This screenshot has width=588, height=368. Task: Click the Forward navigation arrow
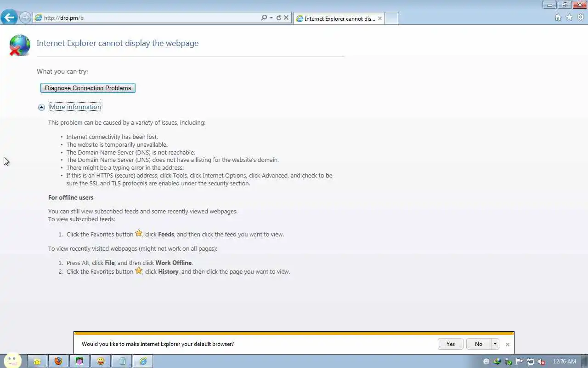[25, 17]
